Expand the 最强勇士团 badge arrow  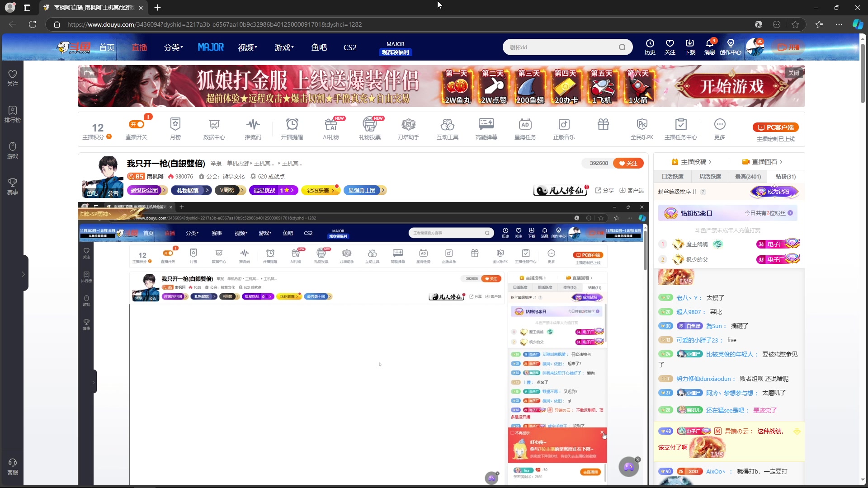tap(383, 191)
